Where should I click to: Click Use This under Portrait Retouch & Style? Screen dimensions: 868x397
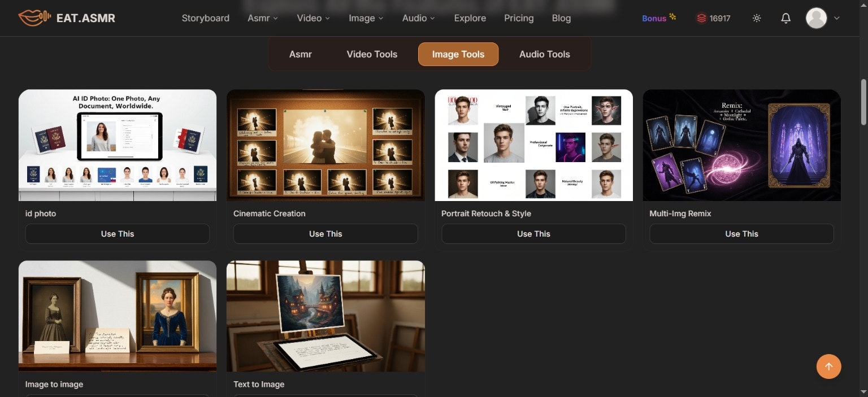click(533, 234)
